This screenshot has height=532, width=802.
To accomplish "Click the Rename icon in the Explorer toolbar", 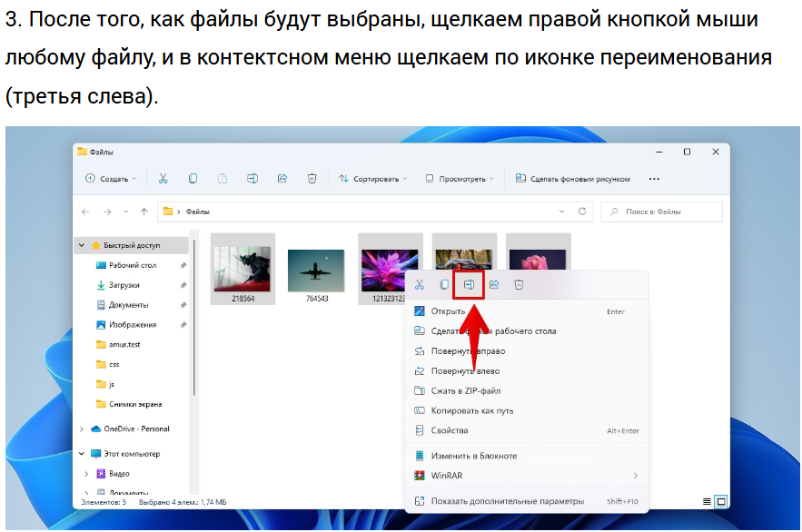I will tap(252, 178).
